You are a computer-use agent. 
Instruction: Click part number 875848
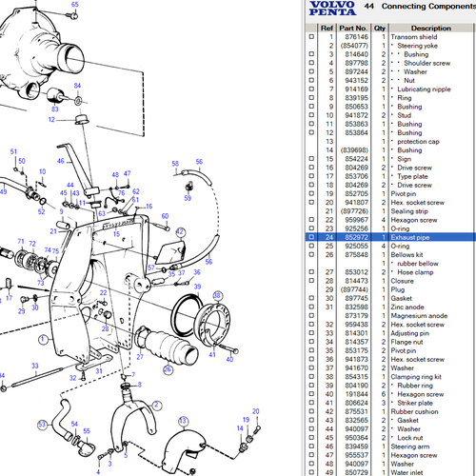tap(356, 255)
